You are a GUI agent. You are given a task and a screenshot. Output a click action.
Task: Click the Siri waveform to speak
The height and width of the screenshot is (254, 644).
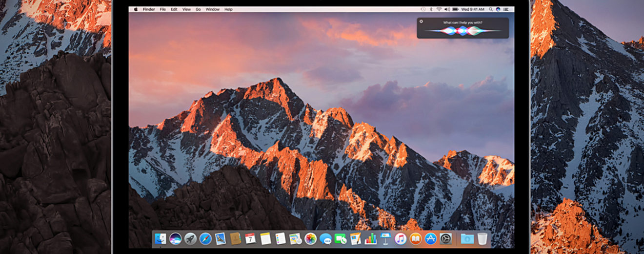(x=463, y=31)
